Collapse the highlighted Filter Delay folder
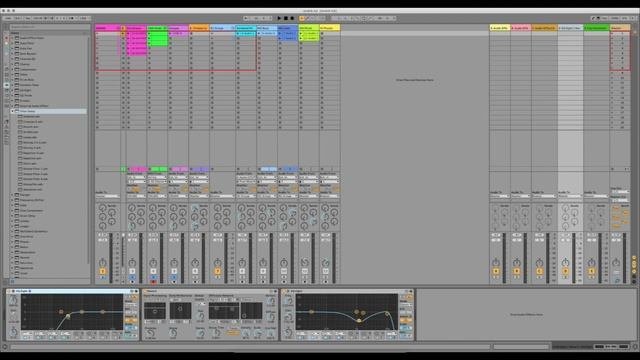The image size is (640, 360). click(13, 111)
